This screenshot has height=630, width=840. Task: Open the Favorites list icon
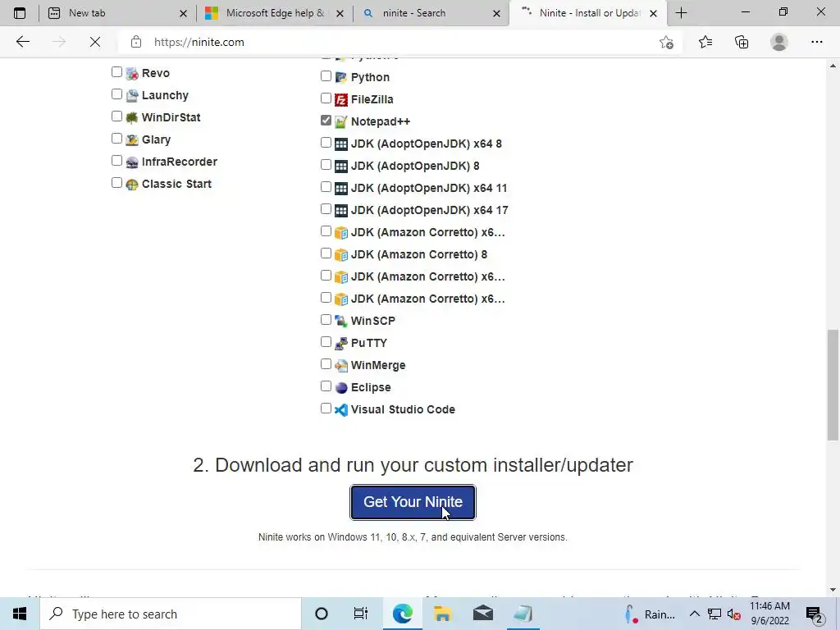[x=705, y=42]
